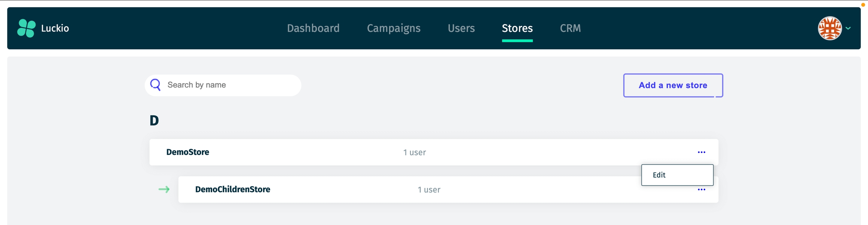868x225 pixels.
Task: Open the DemoStore three-dot options menu
Action: 701,152
